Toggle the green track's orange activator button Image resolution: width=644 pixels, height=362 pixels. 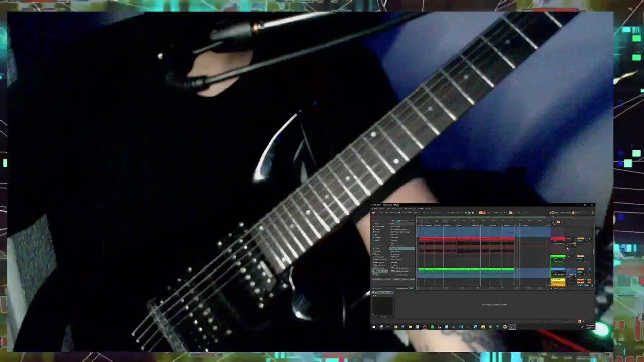point(580,256)
